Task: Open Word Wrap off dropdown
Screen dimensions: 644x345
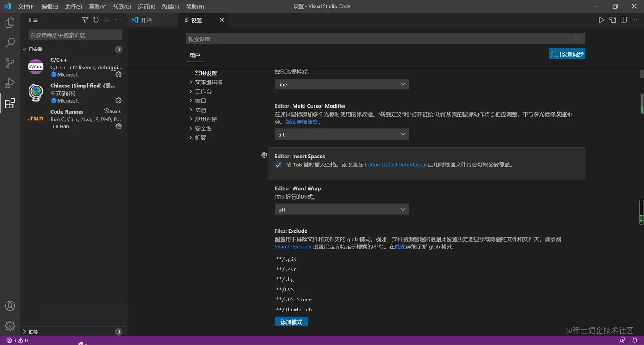Action: click(x=342, y=209)
